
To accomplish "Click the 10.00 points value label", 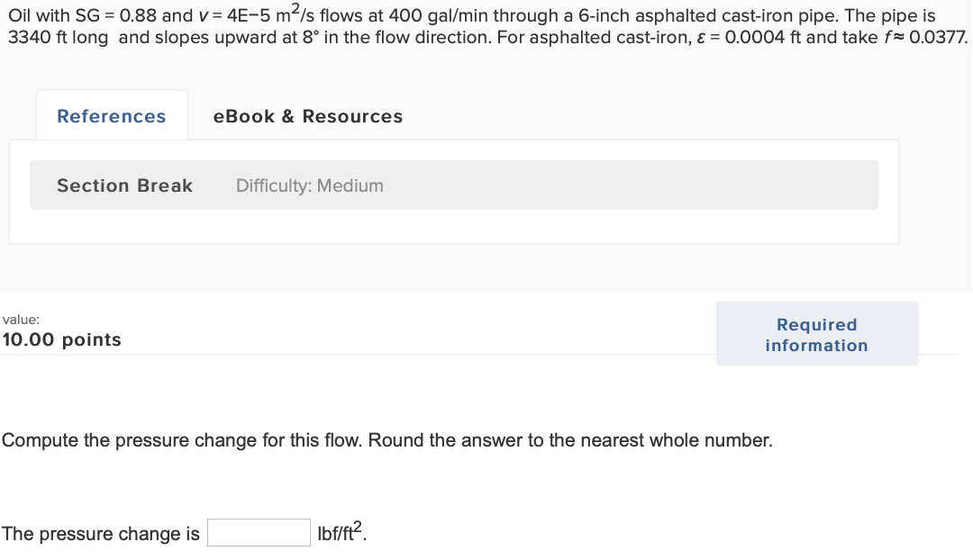I will tap(62, 339).
